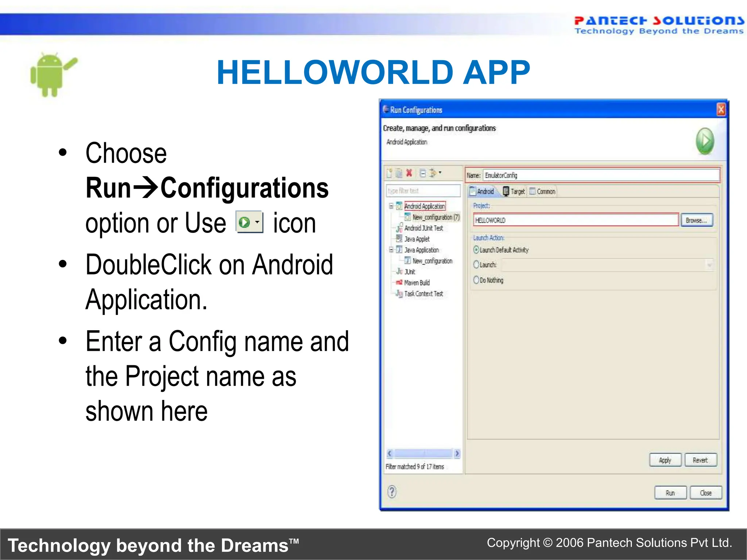The width and height of the screenshot is (747, 560).
Task: Close the Run Configurations dialog with X
Action: point(721,109)
